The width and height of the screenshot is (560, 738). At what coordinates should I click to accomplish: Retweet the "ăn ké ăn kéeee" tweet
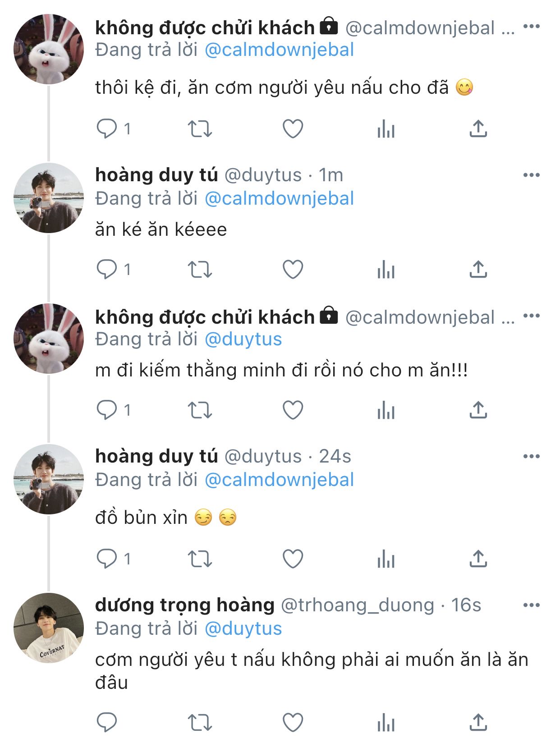(x=200, y=270)
